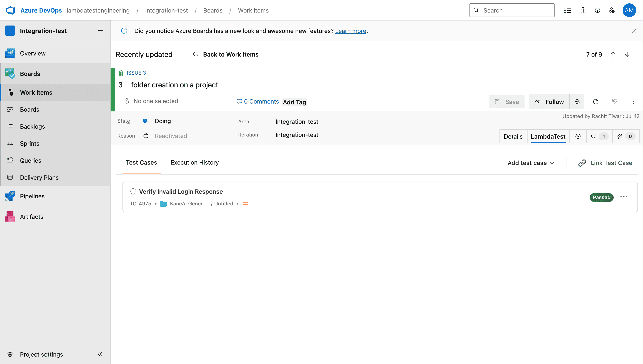Screen dimensions: 643x364
Task: Refresh the work item with the refresh icon
Action: (x=596, y=101)
